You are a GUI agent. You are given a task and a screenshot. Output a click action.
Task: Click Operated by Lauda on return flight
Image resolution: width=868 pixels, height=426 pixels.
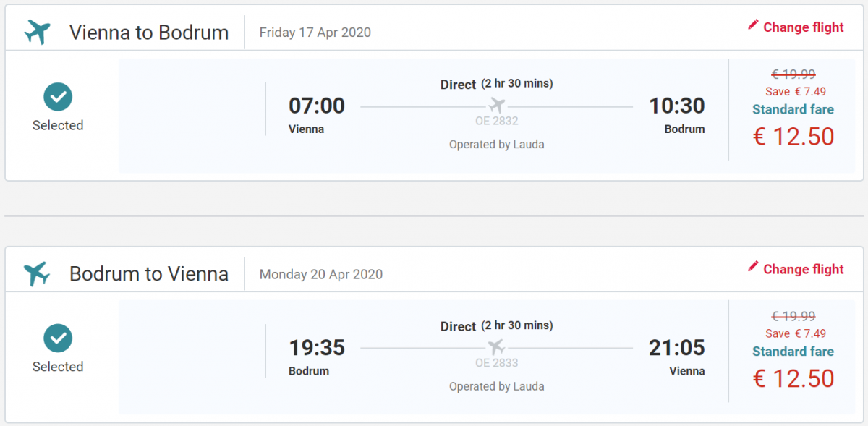pyautogui.click(x=496, y=386)
